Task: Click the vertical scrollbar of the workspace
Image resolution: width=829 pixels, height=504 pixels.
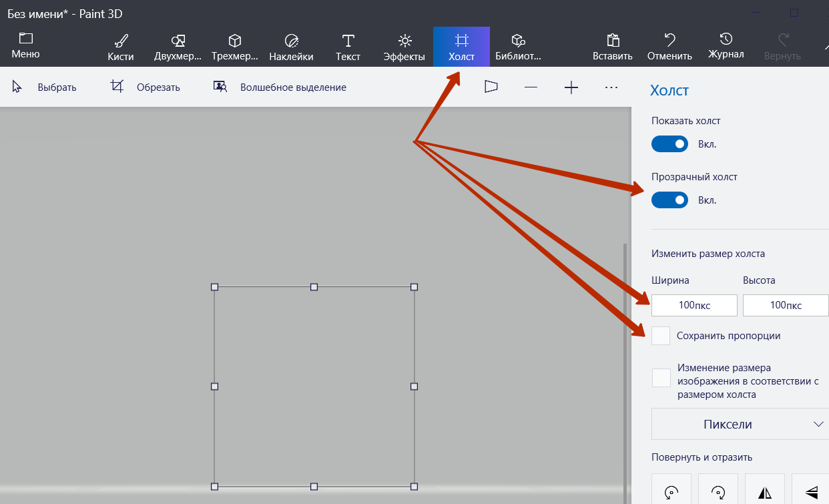Action: [x=625, y=374]
